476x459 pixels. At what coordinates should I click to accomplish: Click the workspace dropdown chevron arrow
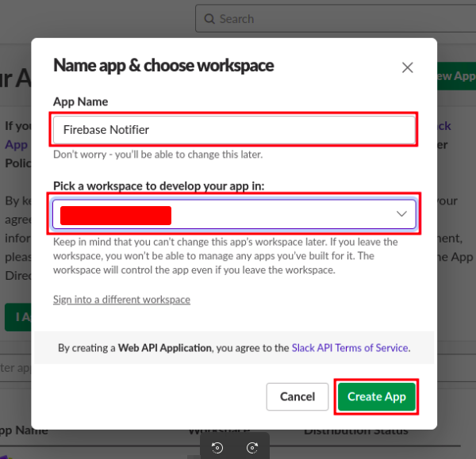(401, 214)
